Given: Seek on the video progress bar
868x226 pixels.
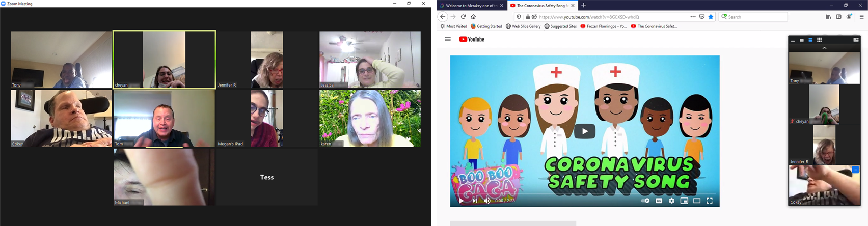Looking at the screenshot, I should pyautogui.click(x=585, y=194).
